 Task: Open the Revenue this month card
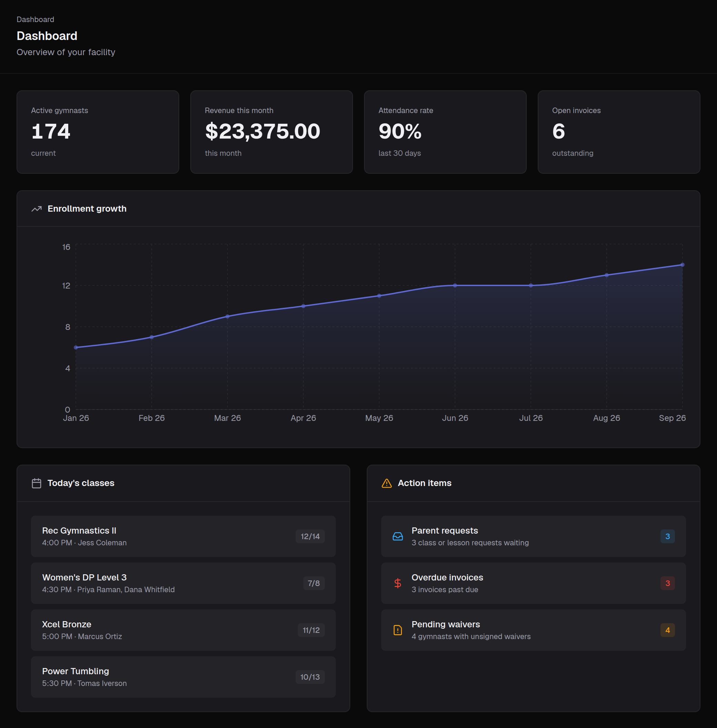pyautogui.click(x=272, y=132)
